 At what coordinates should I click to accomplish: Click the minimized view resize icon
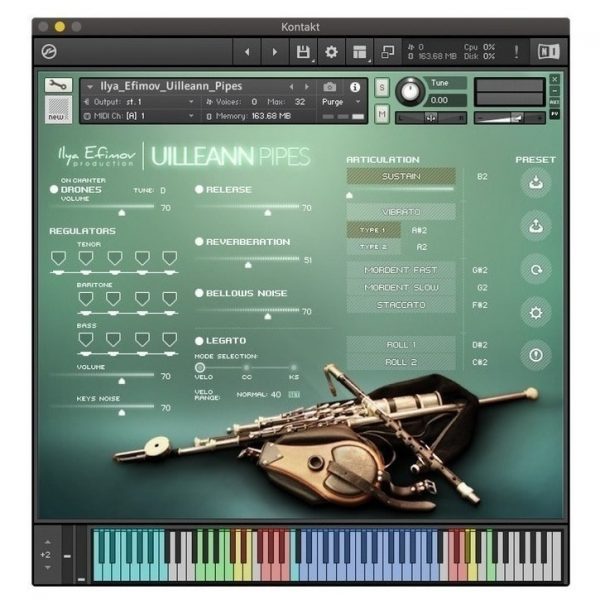(x=387, y=52)
